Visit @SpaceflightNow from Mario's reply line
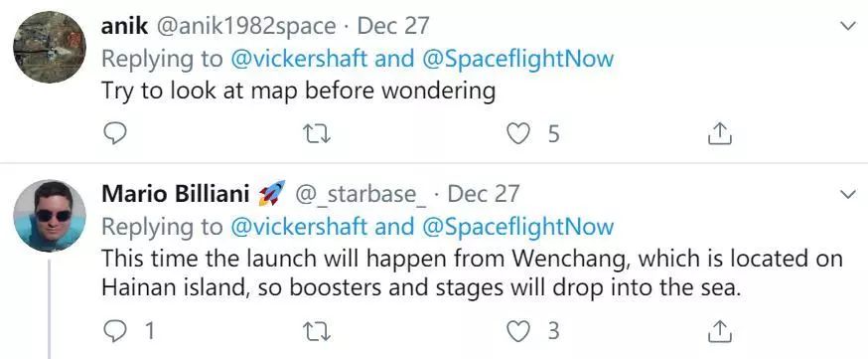The width and height of the screenshot is (868, 359). [x=518, y=229]
